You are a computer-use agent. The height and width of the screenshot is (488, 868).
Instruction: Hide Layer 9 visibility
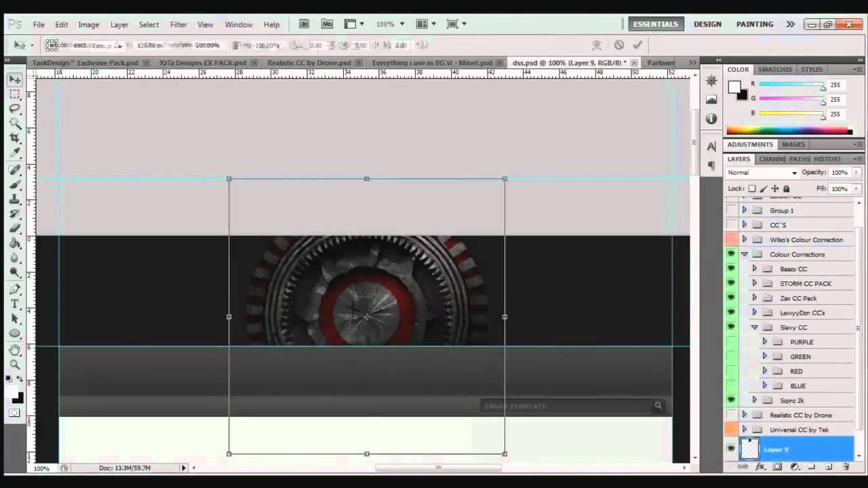731,449
